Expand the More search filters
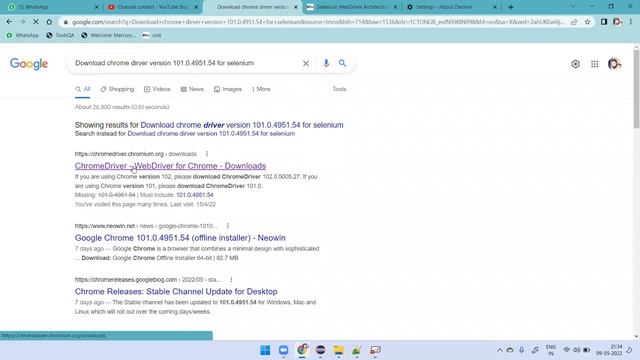Screen dimensions: 640x360 [x=261, y=89]
